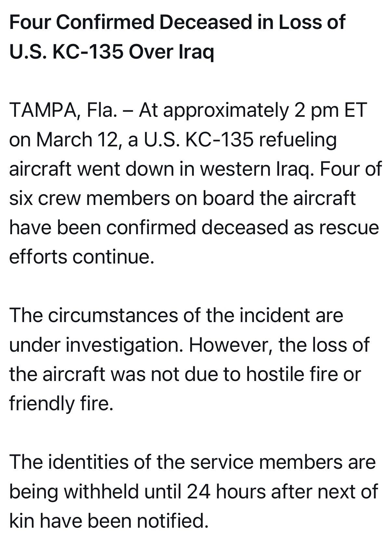This screenshot has width=392, height=542.
Task: Click the time "2 pm ET"
Action: (331, 110)
